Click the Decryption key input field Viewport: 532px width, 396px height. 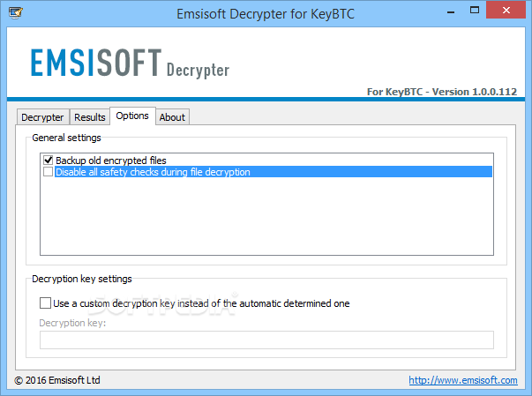point(266,340)
